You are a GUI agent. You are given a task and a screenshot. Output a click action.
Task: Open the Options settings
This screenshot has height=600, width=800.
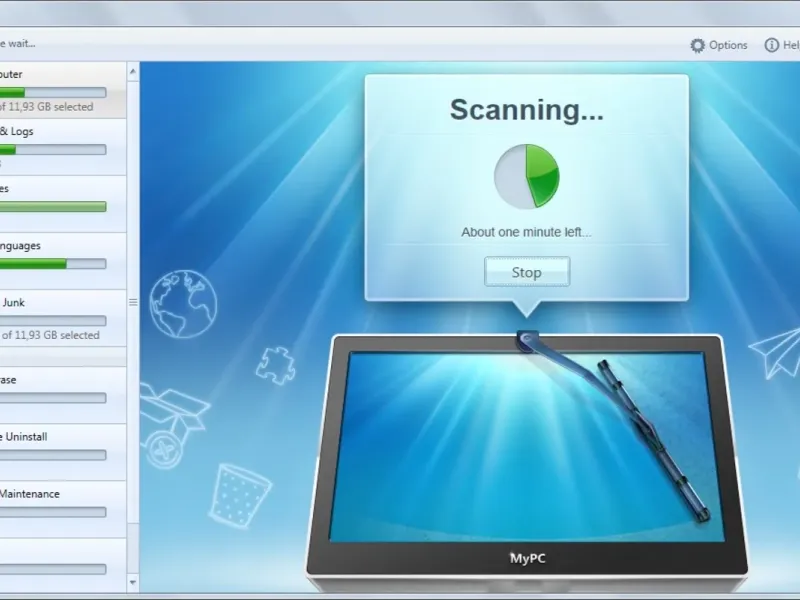(x=719, y=45)
